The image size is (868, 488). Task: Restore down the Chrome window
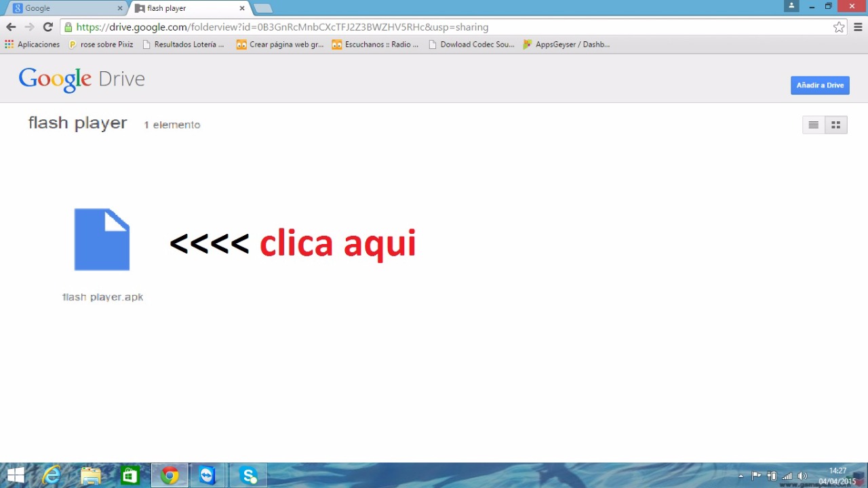(x=828, y=6)
